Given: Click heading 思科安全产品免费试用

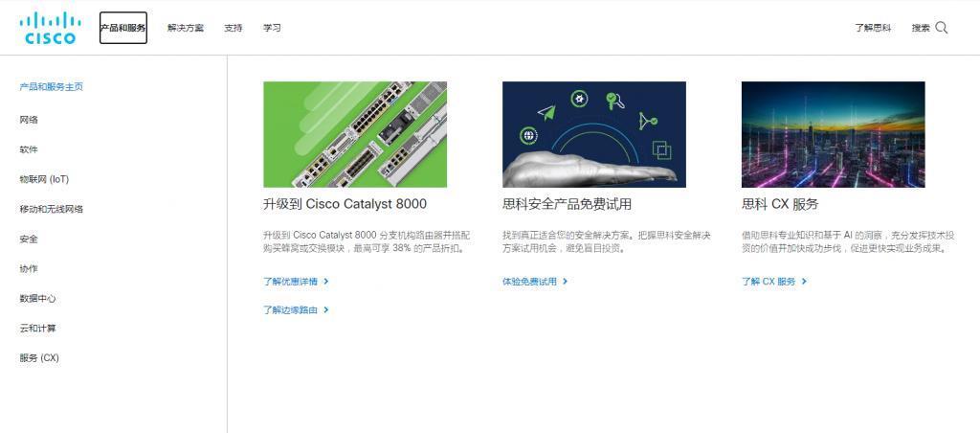Looking at the screenshot, I should tap(567, 204).
